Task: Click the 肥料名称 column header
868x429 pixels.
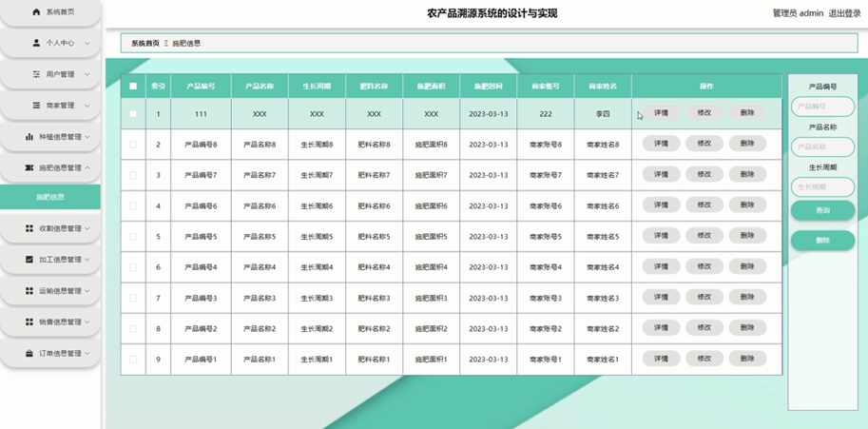Action: [x=375, y=87]
